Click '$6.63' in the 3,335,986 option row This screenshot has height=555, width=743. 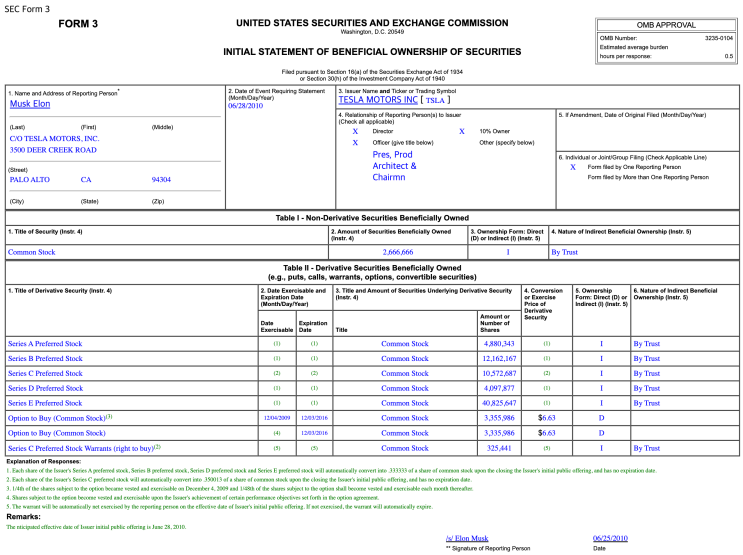point(546,433)
